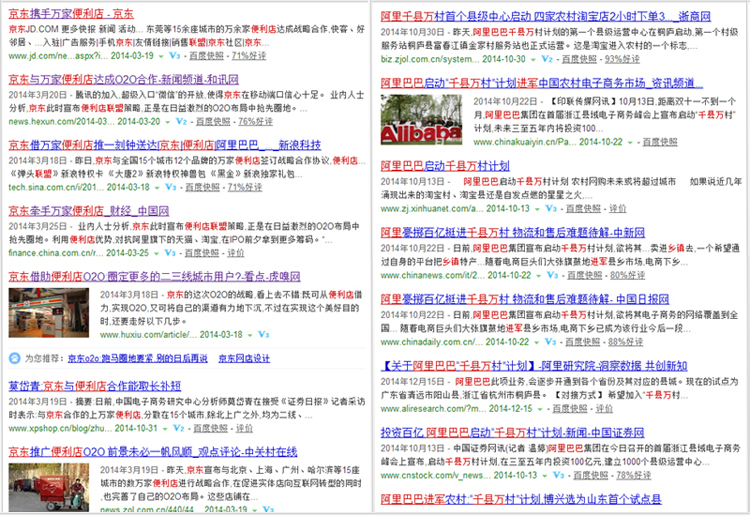Open 京东牵手万家便利店_财经_中国网 result

(89, 210)
